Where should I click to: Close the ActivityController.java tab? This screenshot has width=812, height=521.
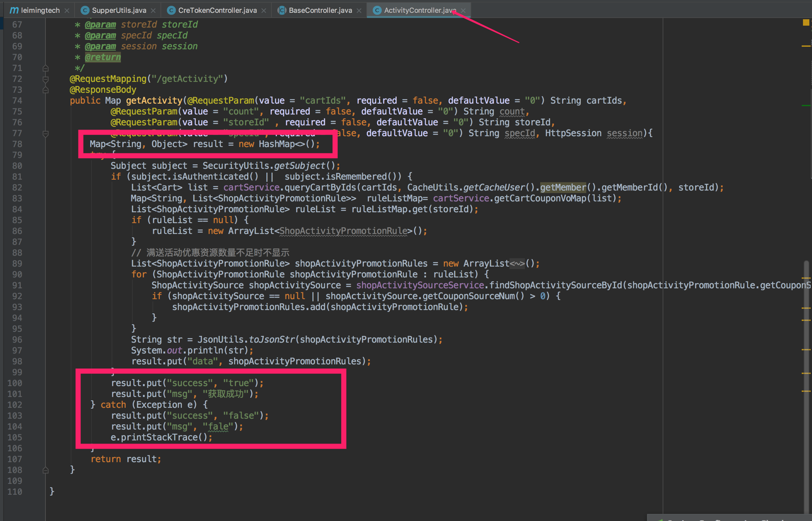tap(464, 10)
